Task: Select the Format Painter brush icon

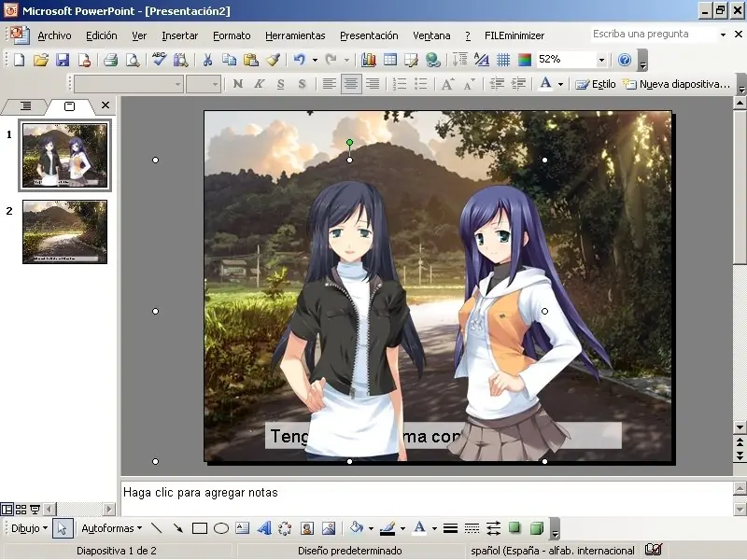Action: pos(273,60)
